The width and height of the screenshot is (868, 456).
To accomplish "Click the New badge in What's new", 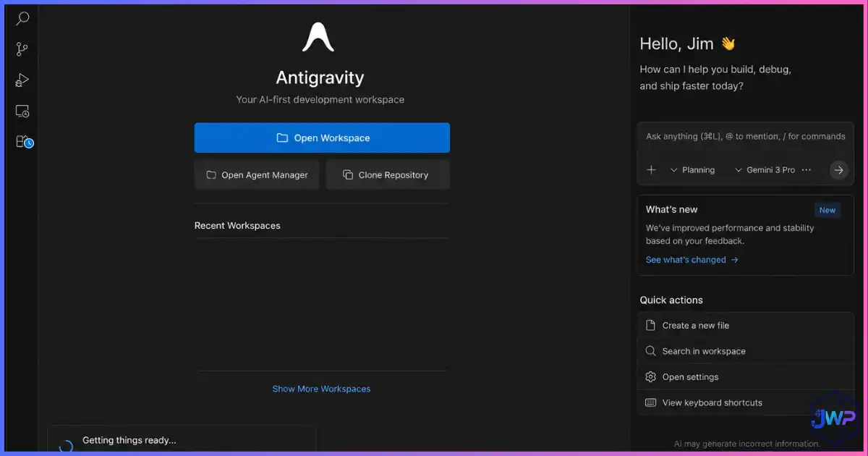I will (827, 211).
